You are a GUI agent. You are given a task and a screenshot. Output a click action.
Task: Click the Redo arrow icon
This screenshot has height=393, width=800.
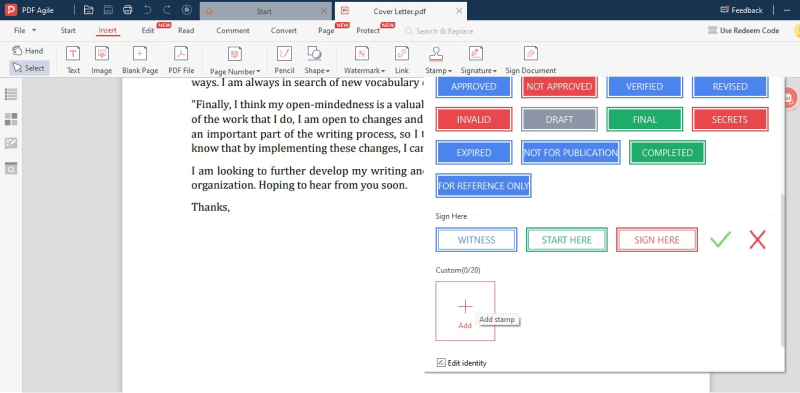167,10
